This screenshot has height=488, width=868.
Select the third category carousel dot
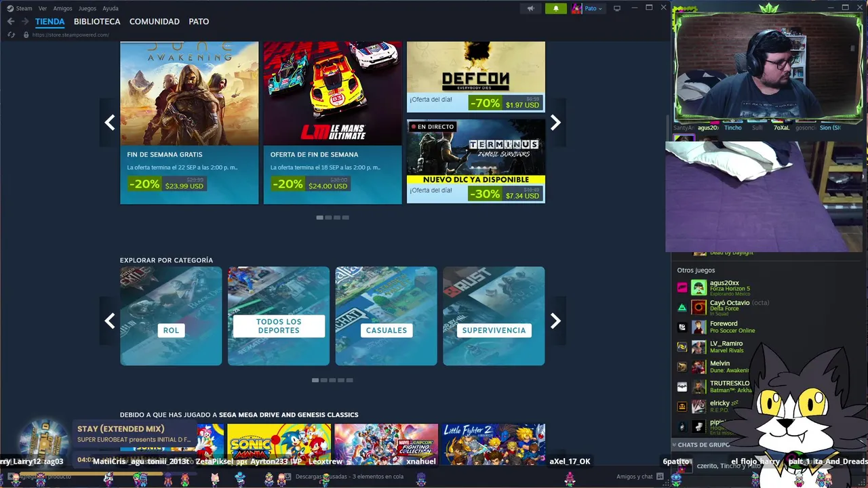pos(333,380)
